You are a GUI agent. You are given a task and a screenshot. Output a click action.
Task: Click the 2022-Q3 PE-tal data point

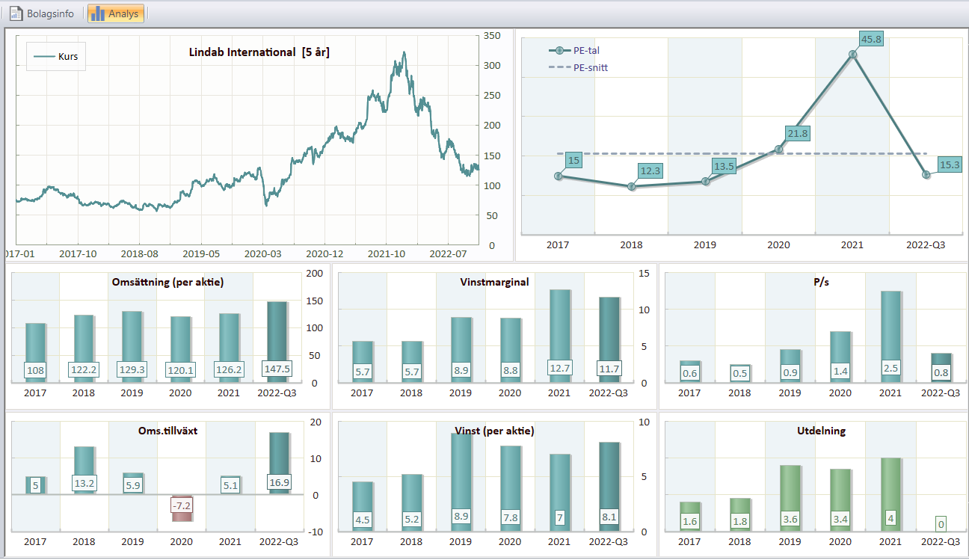(926, 174)
